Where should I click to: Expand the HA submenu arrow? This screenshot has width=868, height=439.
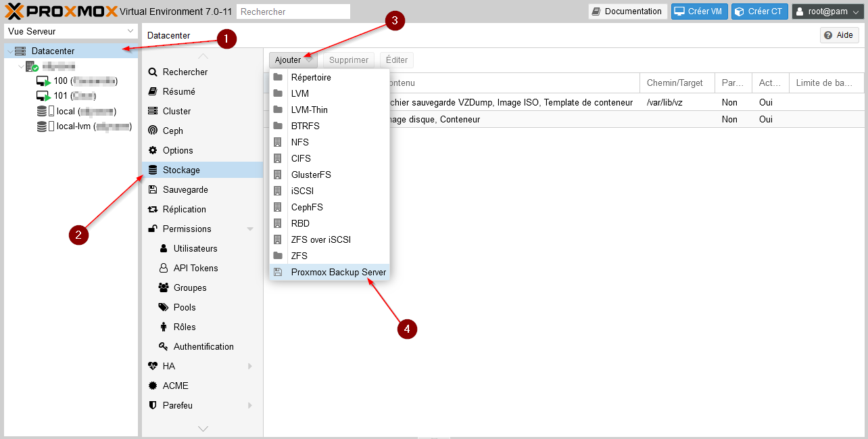tap(250, 366)
